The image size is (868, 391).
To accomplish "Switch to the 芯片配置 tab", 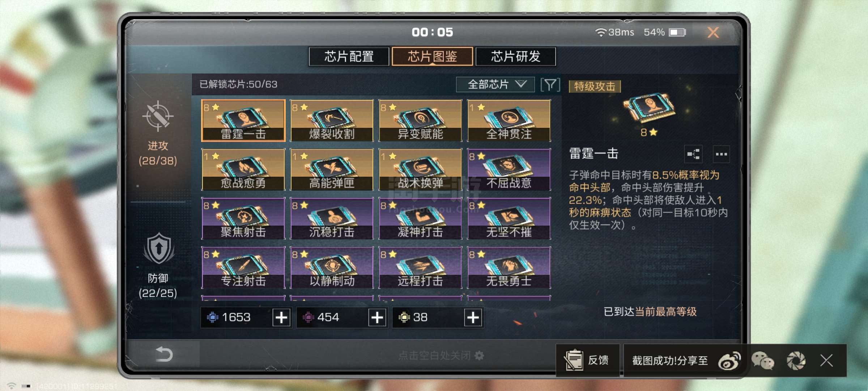I will tap(349, 56).
